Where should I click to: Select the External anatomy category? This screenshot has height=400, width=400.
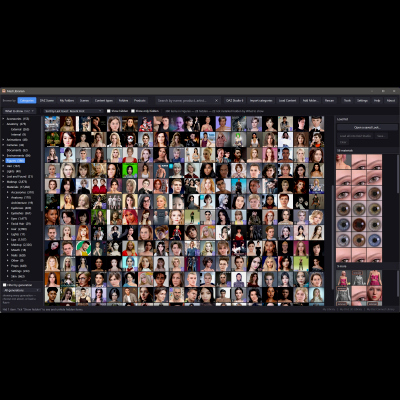pos(20,129)
